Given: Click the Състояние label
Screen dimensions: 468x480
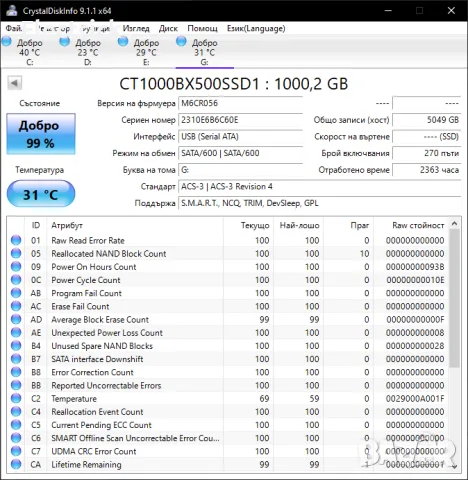Looking at the screenshot, I should tap(39, 103).
